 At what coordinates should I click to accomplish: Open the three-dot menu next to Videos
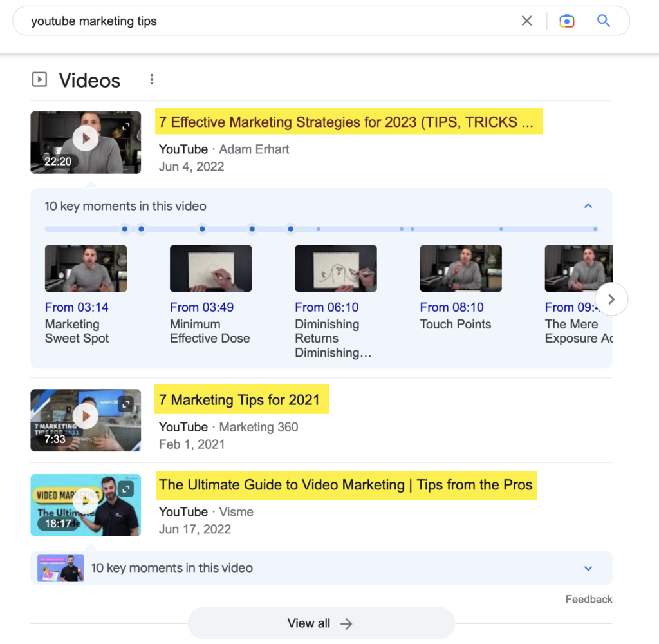[x=152, y=80]
